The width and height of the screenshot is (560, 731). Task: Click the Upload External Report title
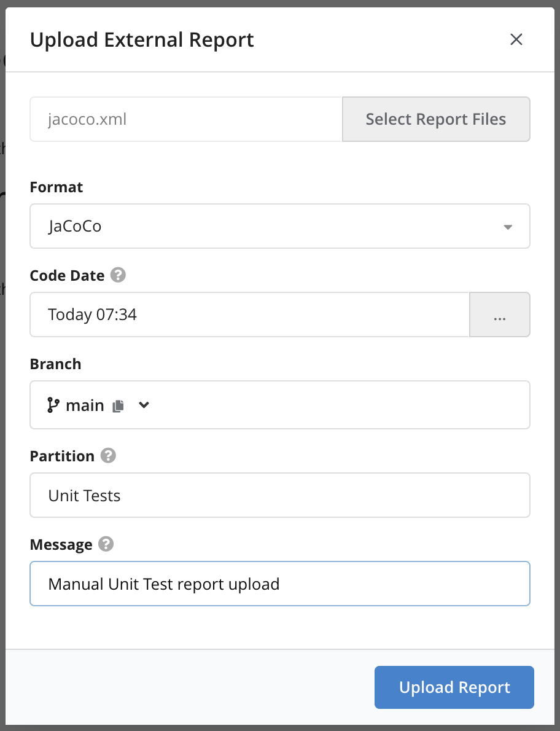coord(142,40)
